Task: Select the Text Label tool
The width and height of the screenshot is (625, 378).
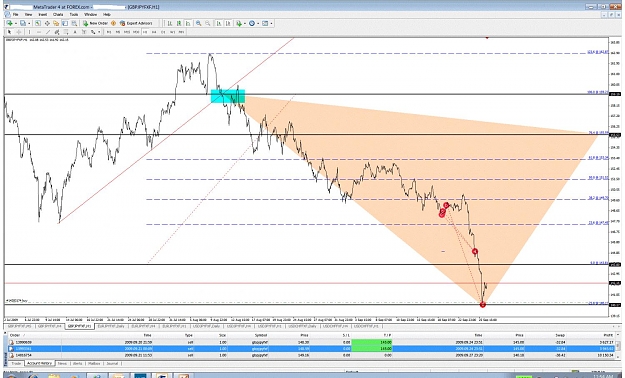Action: click(84, 32)
